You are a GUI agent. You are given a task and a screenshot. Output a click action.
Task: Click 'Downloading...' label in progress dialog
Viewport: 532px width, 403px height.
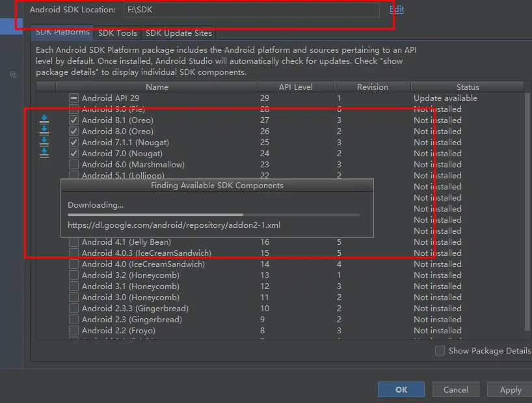click(x=96, y=205)
